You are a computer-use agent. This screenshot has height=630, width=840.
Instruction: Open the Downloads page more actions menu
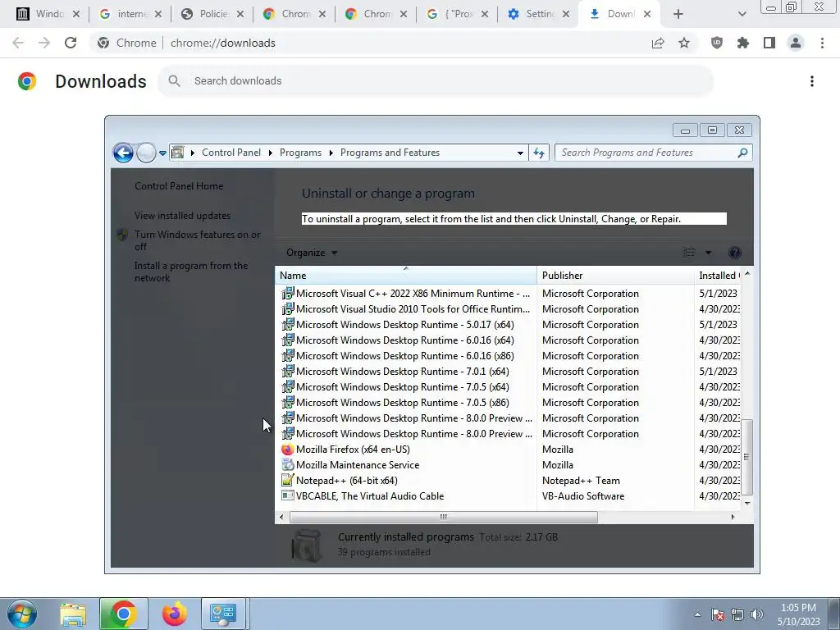pyautogui.click(x=812, y=81)
